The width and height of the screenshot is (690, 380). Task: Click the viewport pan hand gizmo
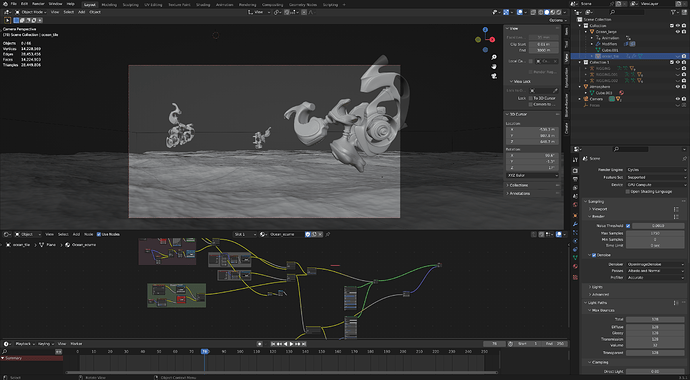[x=494, y=66]
